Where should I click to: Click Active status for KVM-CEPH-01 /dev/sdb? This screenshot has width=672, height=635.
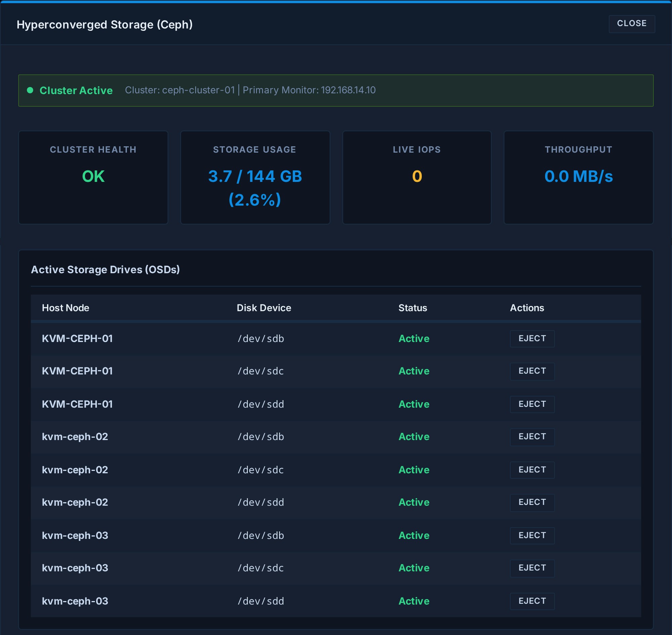(x=414, y=339)
